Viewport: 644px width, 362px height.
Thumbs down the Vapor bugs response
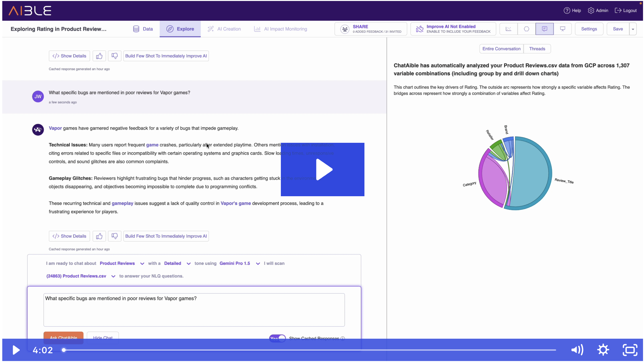click(x=115, y=236)
